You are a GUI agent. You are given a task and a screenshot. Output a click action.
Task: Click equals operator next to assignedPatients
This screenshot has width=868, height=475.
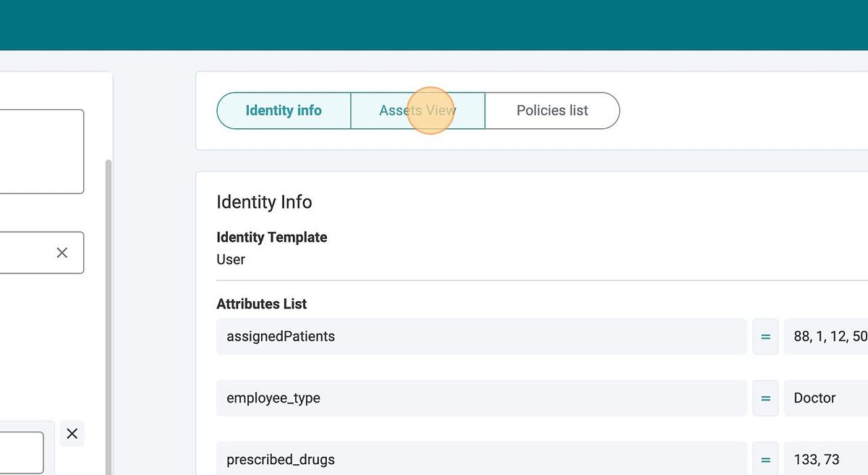point(765,337)
